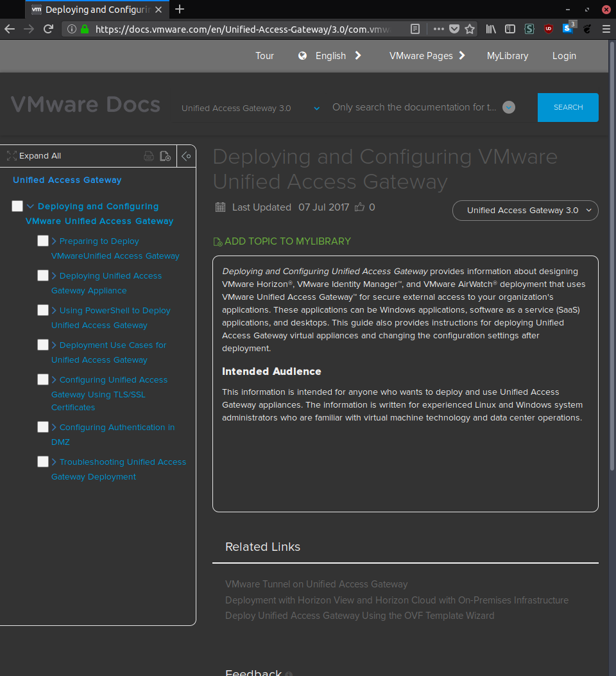Viewport: 616px width, 676px height.
Task: Open Deploy Using the OVF Template Wizard link
Action: click(x=360, y=616)
